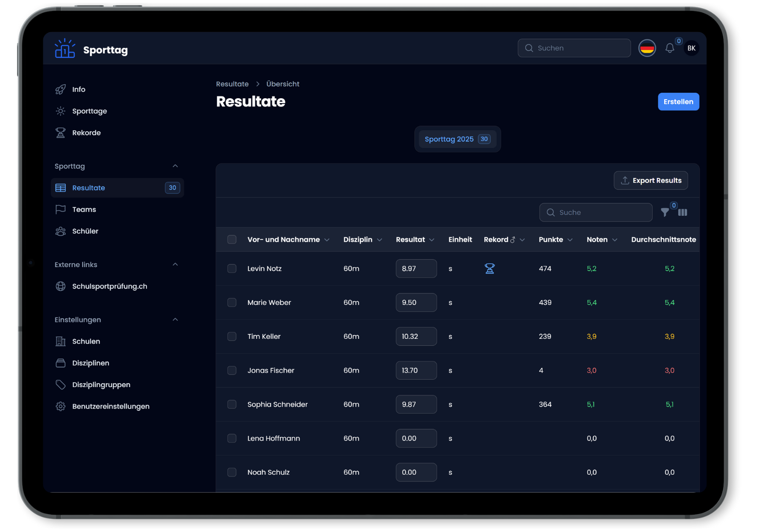Click the notification bell icon
This screenshot has height=532, width=760.
click(x=670, y=48)
